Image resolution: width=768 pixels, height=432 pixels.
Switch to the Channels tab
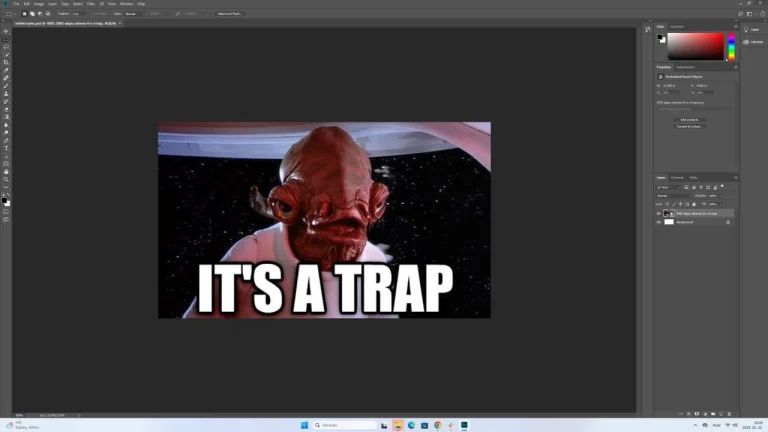click(677, 177)
